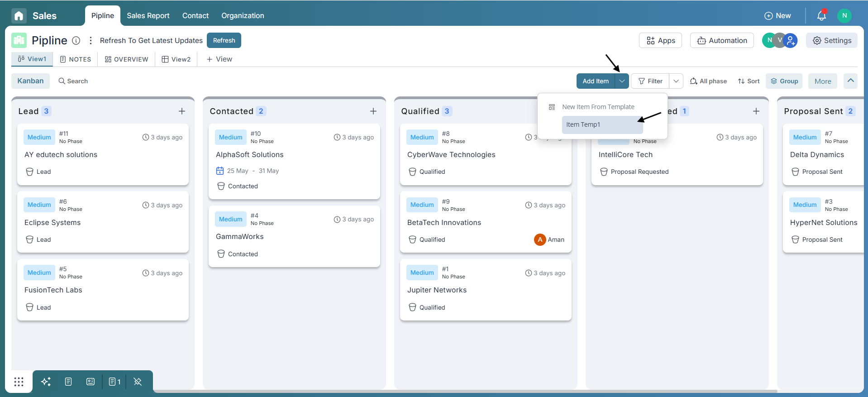
Task: Add a card in Lead column
Action: [x=182, y=111]
